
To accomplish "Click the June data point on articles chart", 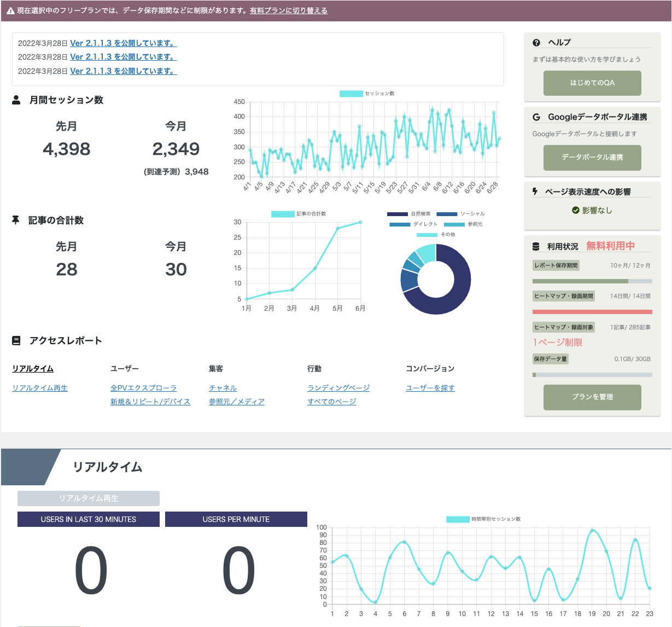I will click(360, 222).
